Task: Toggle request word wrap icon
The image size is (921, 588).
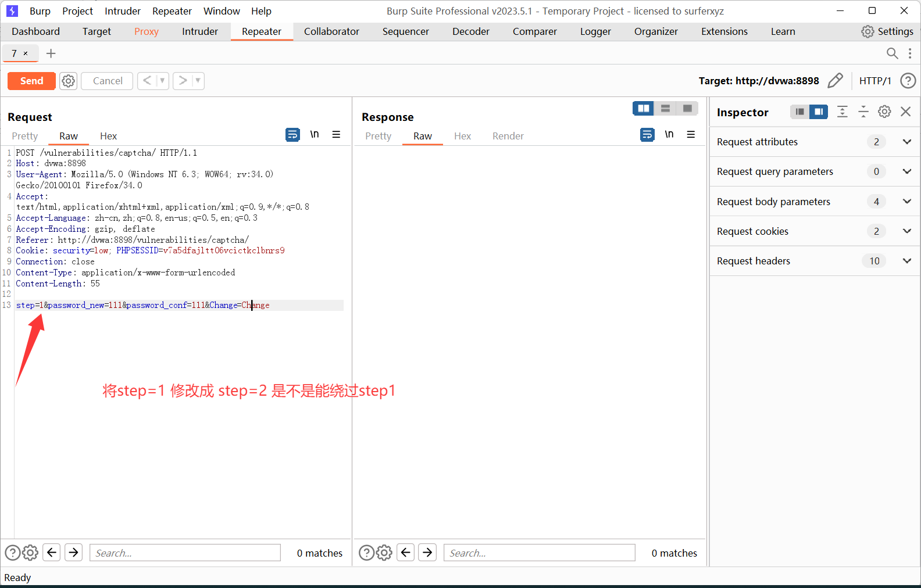Action: 293,135
